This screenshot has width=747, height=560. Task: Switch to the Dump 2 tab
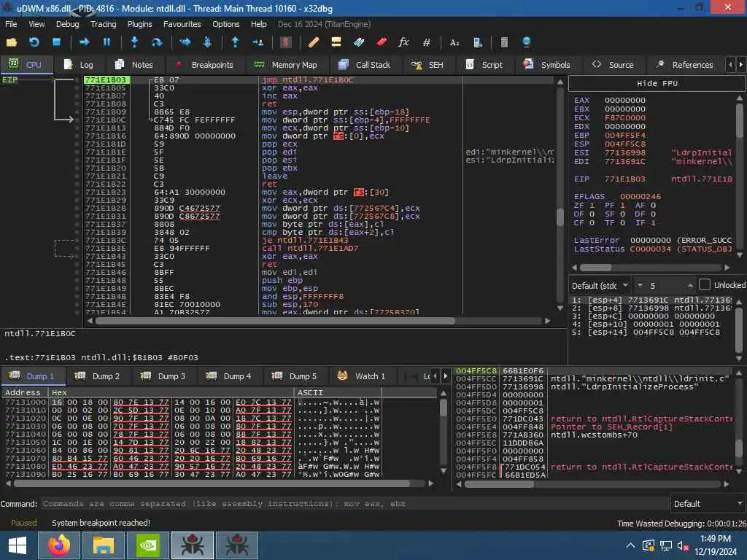click(x=98, y=376)
